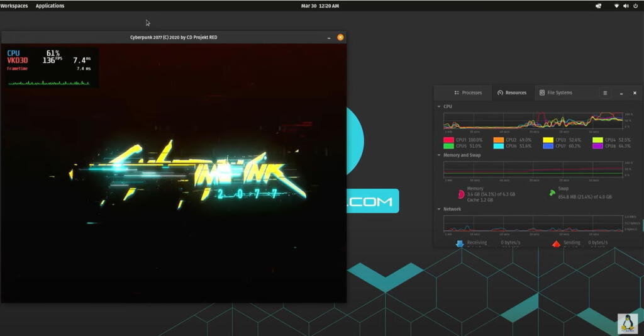
Task: Click the 'CPU7 60.2%' usage label
Action: pos(568,146)
